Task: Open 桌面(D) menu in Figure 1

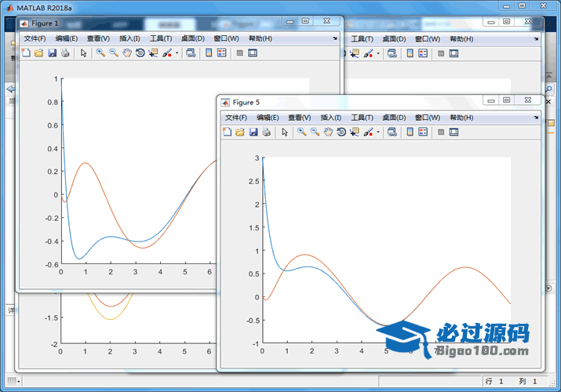Action: [x=193, y=38]
